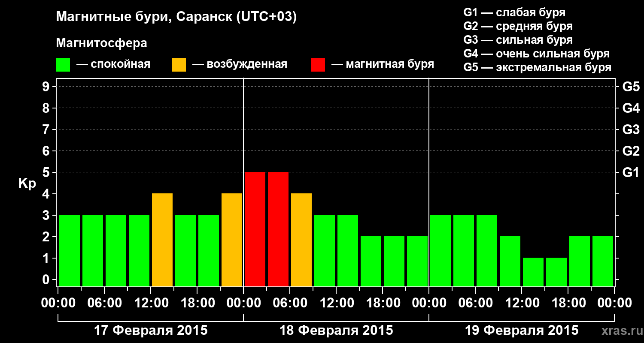
Task: Click 'G3 — сильная буря' description
Action: pyautogui.click(x=518, y=40)
